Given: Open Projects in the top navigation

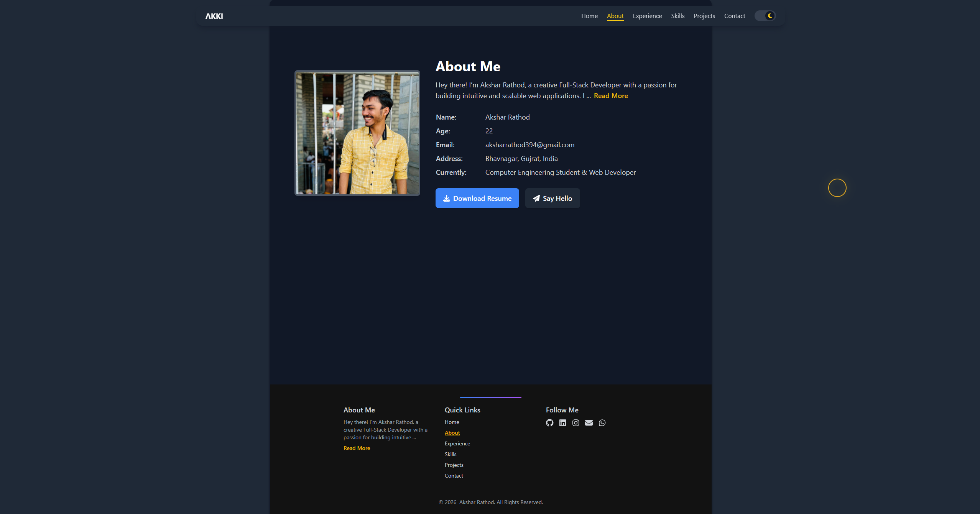Looking at the screenshot, I should pyautogui.click(x=704, y=16).
